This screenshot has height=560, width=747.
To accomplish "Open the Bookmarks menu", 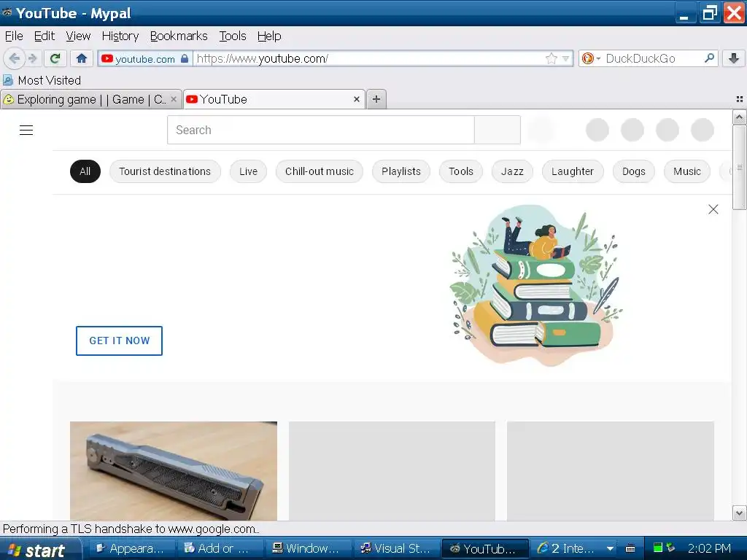I will [179, 36].
